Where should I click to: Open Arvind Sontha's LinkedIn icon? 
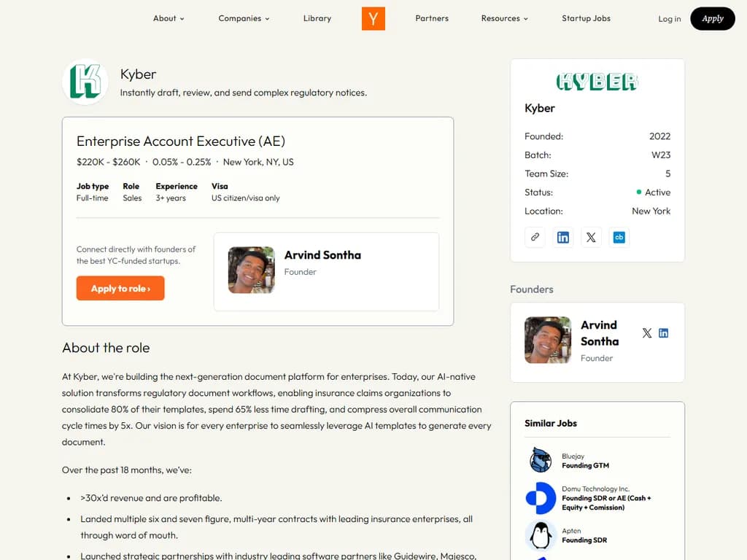pos(664,332)
